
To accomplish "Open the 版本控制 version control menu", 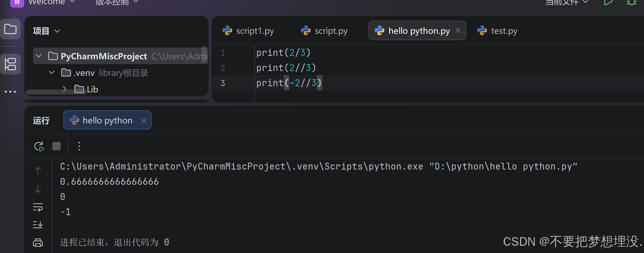I will 116,3.
